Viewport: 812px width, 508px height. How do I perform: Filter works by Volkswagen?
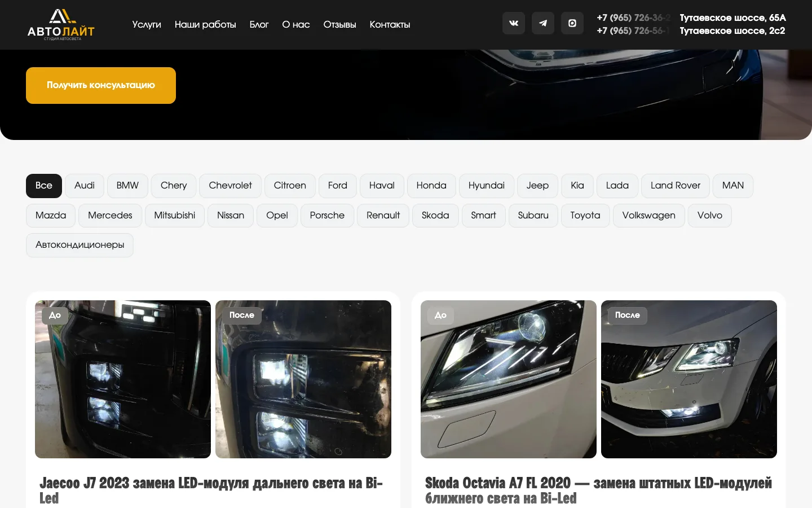(649, 216)
